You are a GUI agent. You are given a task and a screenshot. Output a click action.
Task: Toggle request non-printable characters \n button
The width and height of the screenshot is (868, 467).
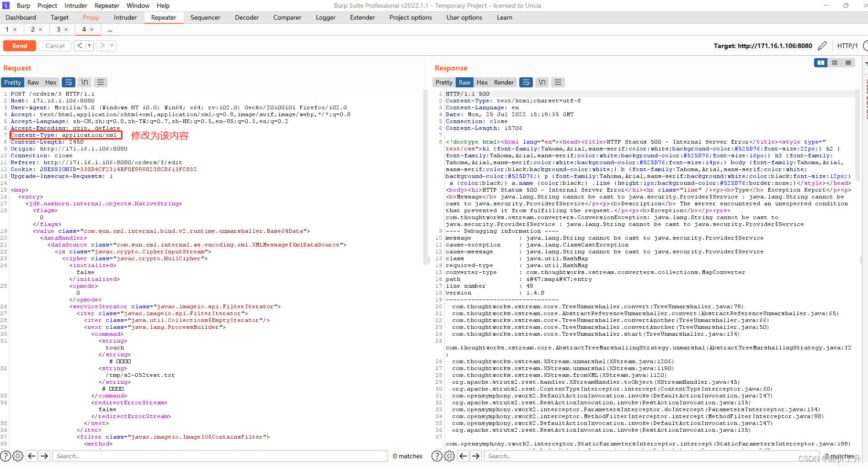click(x=85, y=82)
